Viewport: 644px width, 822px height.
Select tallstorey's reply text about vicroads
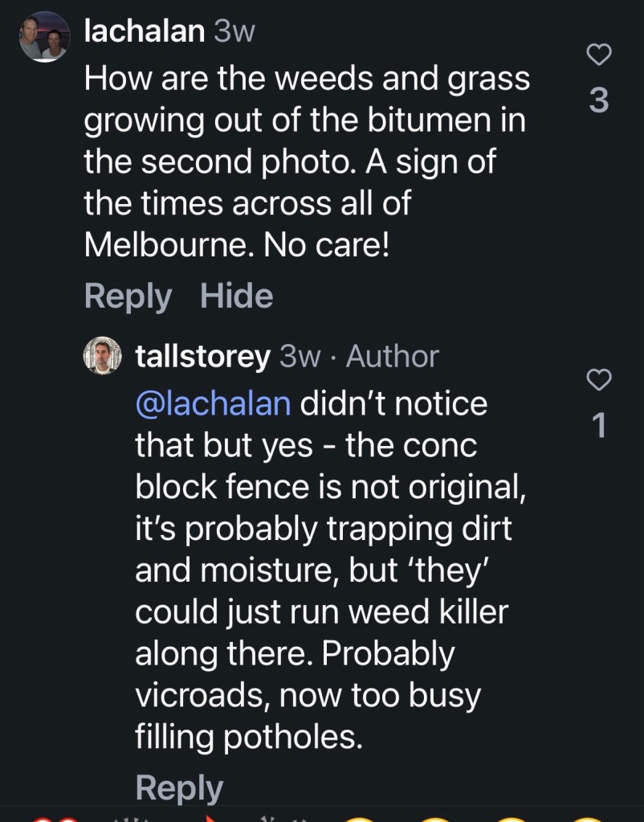coord(331,570)
